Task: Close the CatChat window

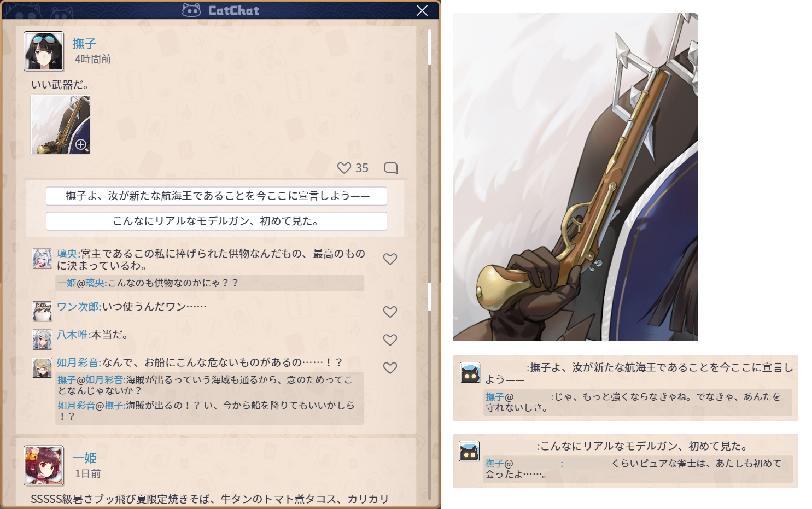Action: pos(422,10)
